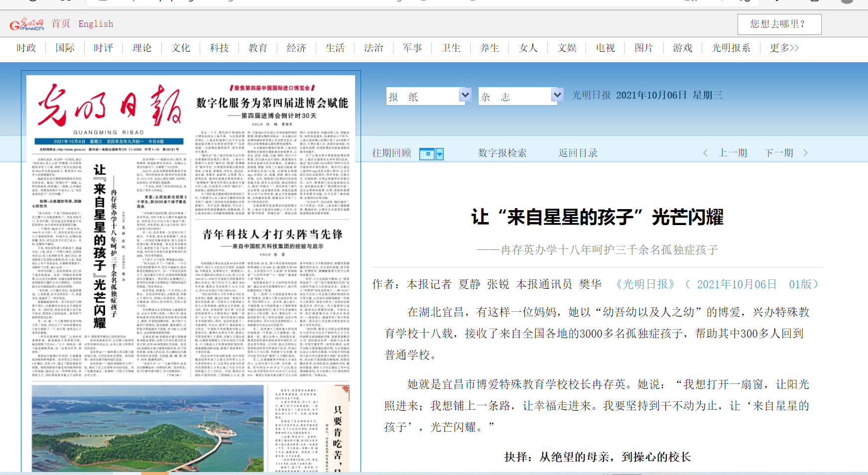
Task: Select the 卫生 nav item
Action: [x=451, y=48]
